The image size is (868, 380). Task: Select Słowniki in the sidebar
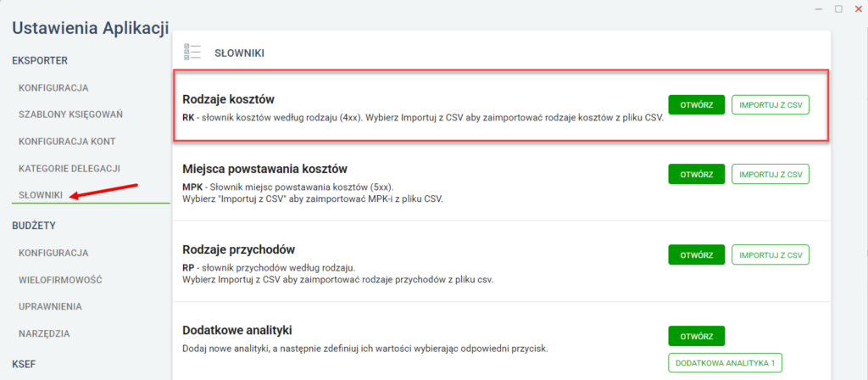[41, 195]
